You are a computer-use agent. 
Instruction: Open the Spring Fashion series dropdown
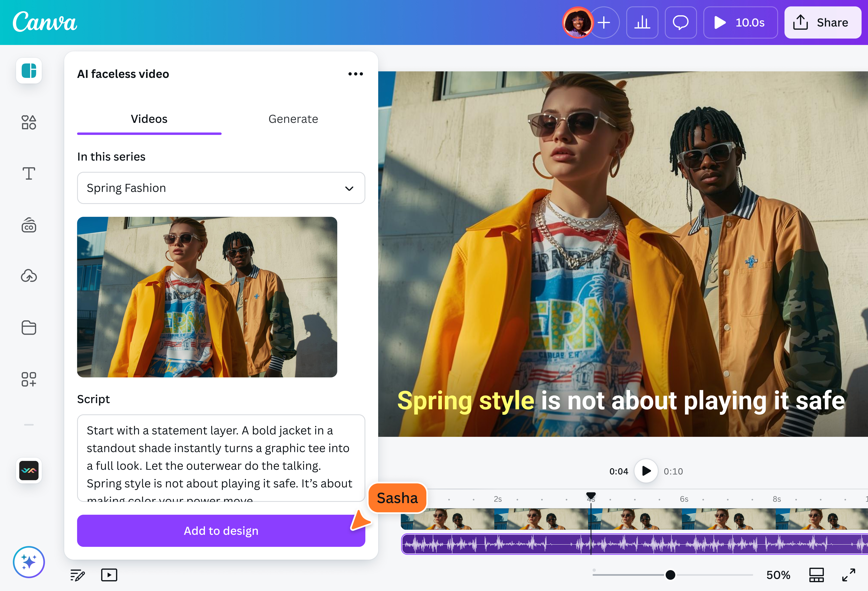221,188
